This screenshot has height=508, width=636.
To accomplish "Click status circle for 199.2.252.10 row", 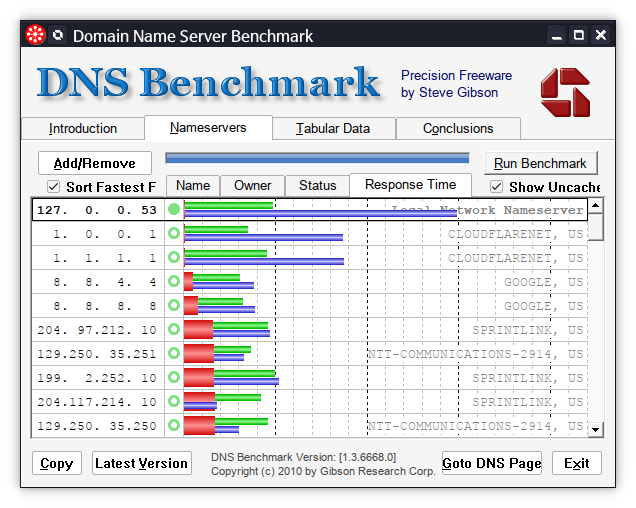I will pos(174,377).
